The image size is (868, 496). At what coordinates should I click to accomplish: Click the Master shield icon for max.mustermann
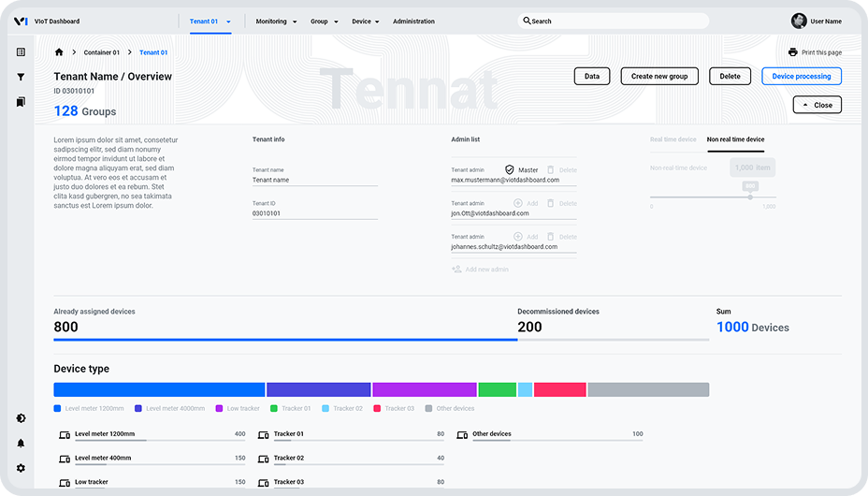[x=510, y=169]
